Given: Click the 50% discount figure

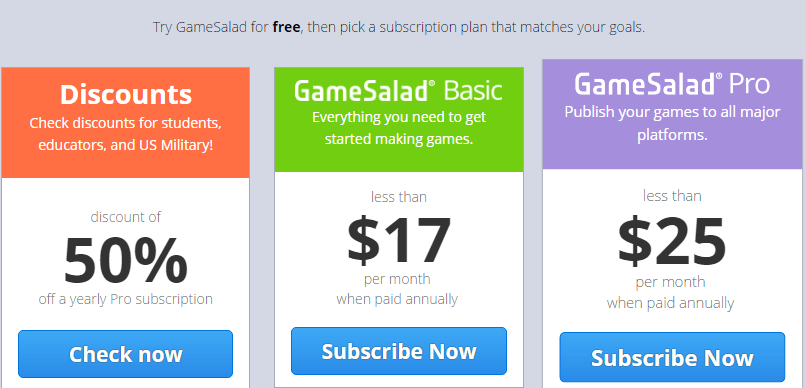Looking at the screenshot, I should point(125,261).
